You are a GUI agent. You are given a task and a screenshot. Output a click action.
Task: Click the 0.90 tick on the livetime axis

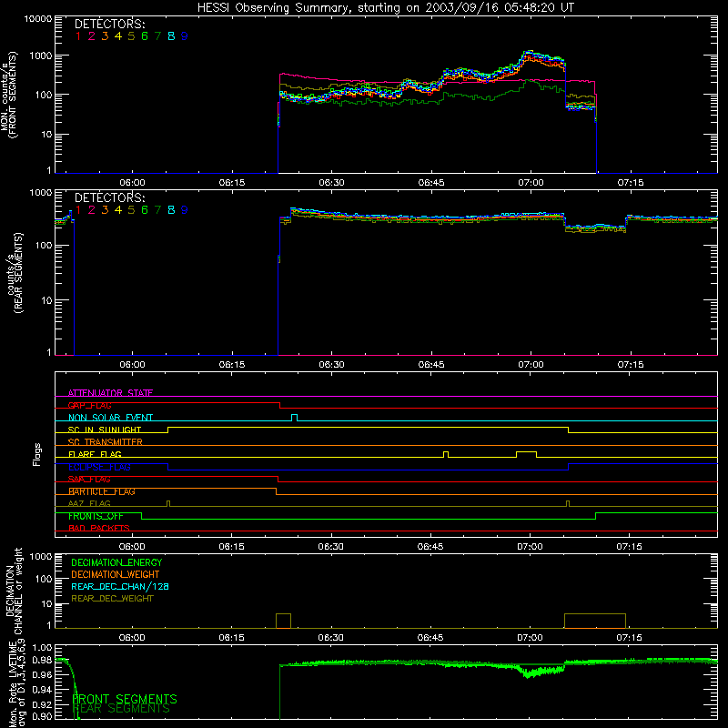click(42, 716)
